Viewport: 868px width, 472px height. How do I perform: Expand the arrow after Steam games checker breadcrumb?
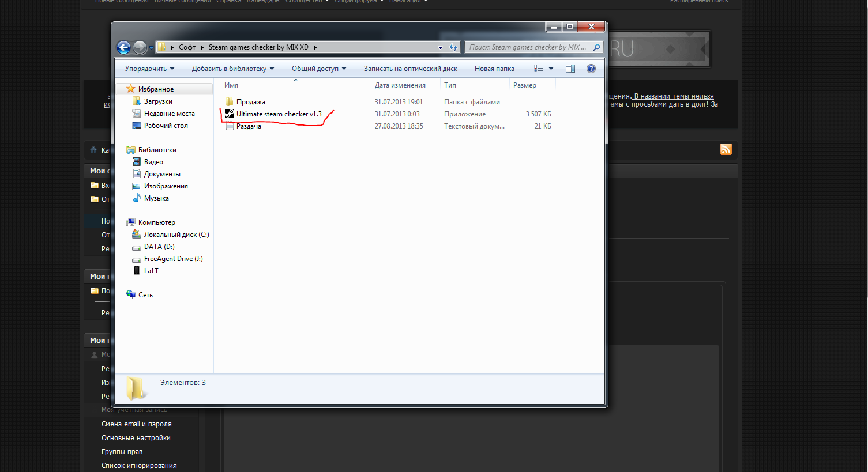point(315,47)
